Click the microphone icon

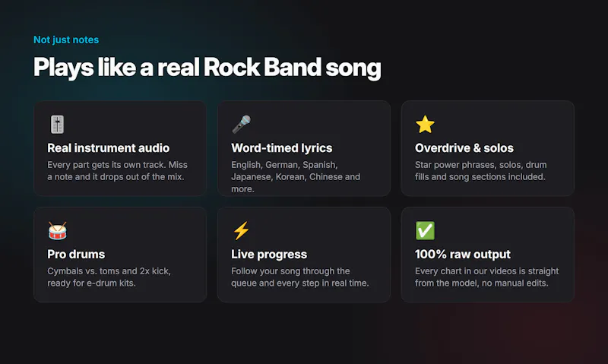[x=241, y=125]
